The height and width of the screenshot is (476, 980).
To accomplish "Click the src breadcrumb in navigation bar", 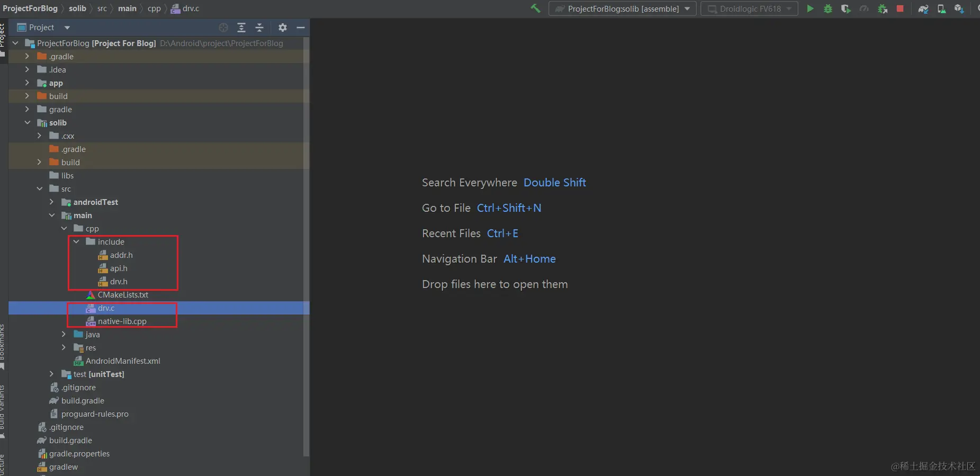I will tap(102, 8).
